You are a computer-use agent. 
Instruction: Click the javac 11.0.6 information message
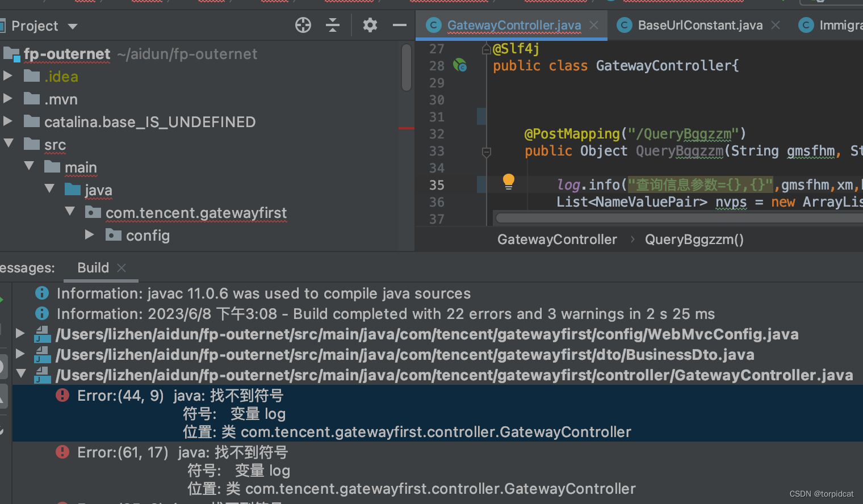pyautogui.click(x=263, y=293)
